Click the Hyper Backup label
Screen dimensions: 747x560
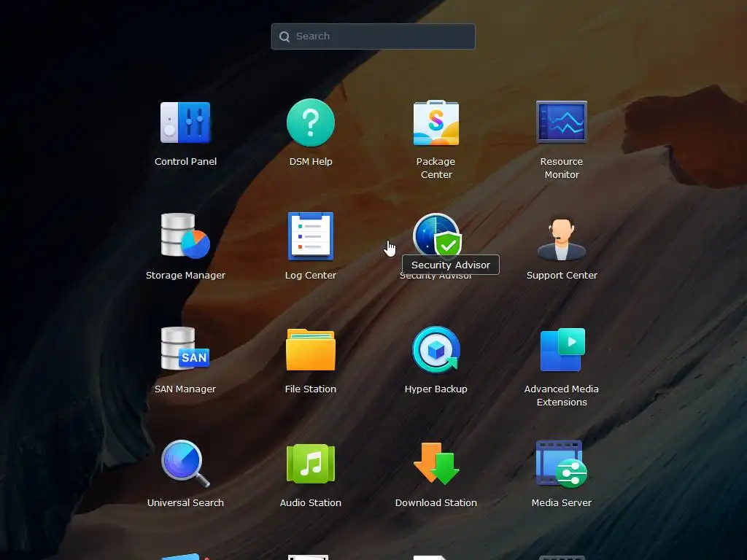pyautogui.click(x=436, y=389)
